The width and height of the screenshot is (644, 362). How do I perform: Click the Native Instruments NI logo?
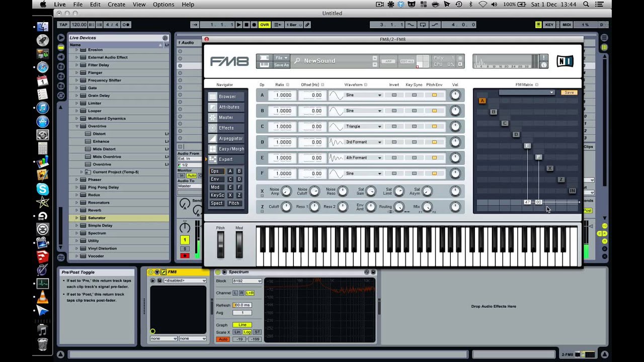coord(565,61)
